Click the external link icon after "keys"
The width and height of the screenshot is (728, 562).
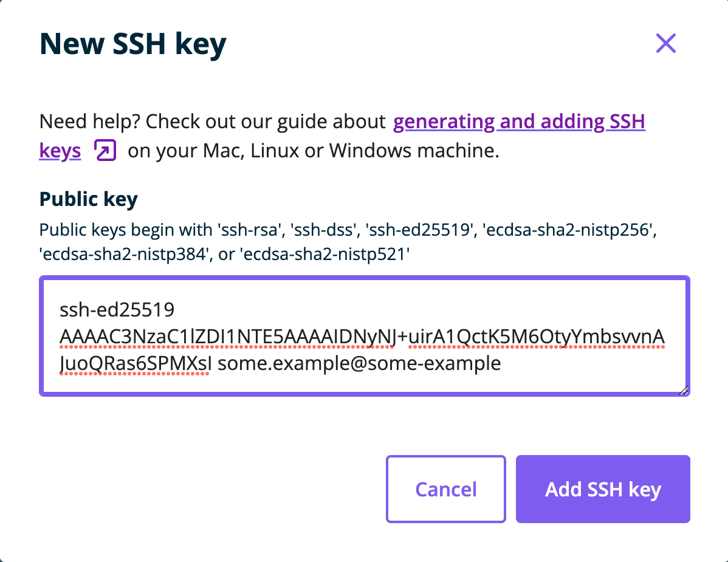[x=105, y=150]
